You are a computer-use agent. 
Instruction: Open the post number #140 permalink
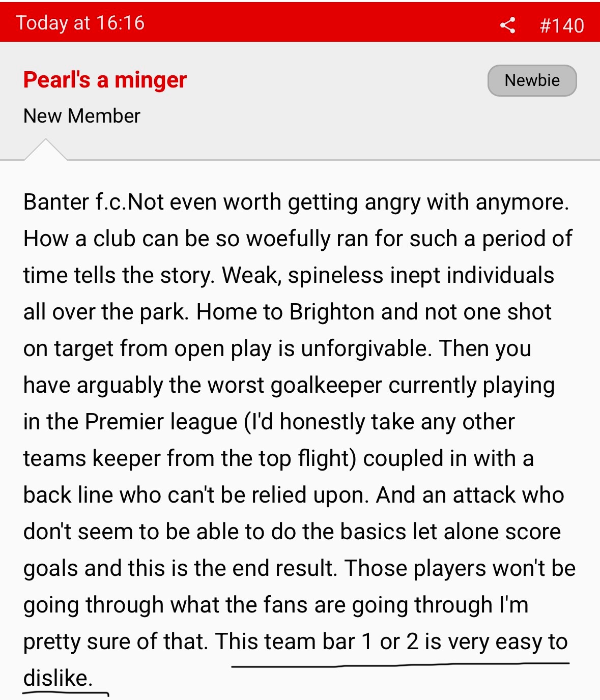562,25
